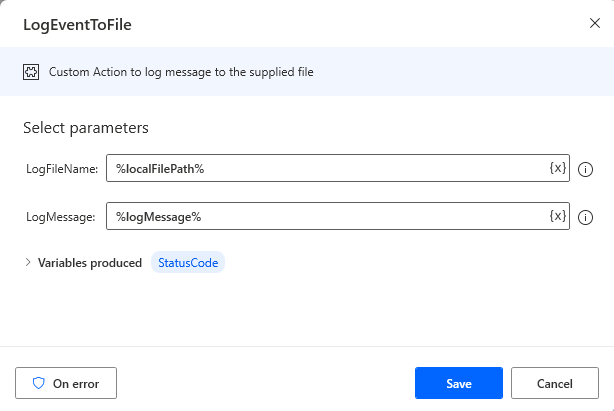Click the LogFileName parameter label

tap(62, 169)
